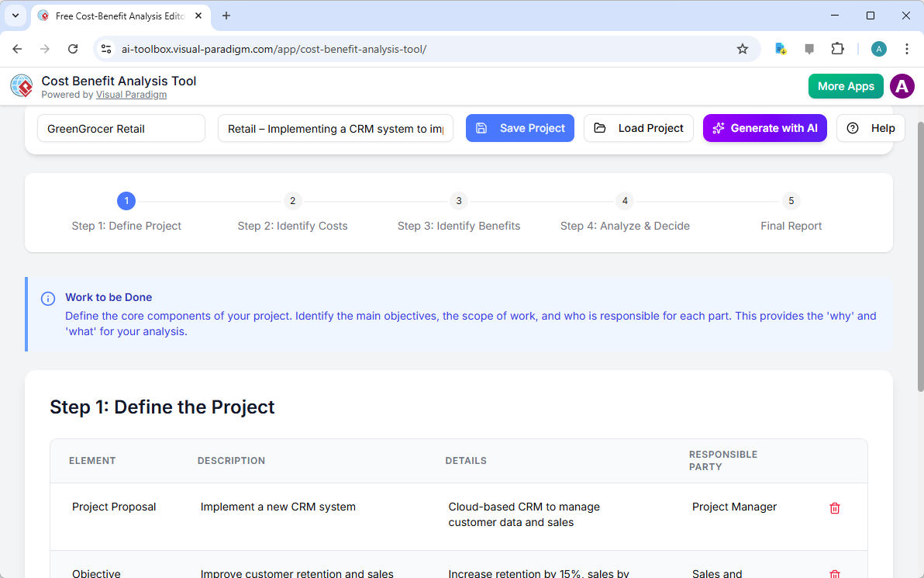The height and width of the screenshot is (578, 924).
Task: Reload the page with the refresh icon
Action: point(73,48)
